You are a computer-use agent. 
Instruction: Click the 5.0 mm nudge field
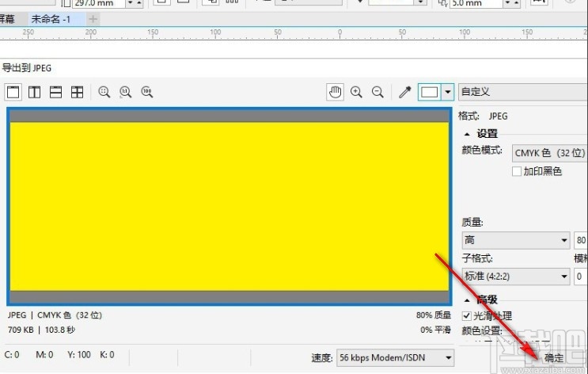(x=476, y=3)
